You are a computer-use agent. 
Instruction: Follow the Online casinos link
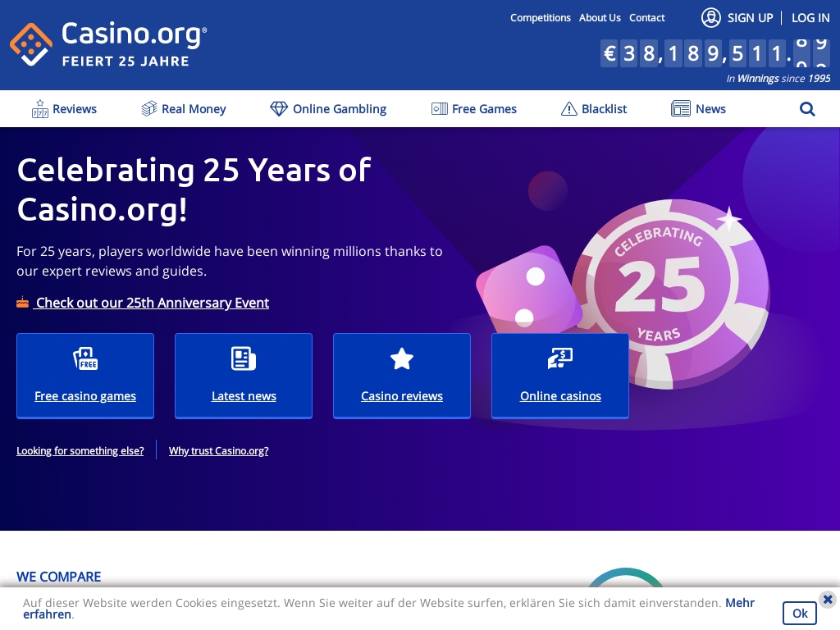coord(560,396)
